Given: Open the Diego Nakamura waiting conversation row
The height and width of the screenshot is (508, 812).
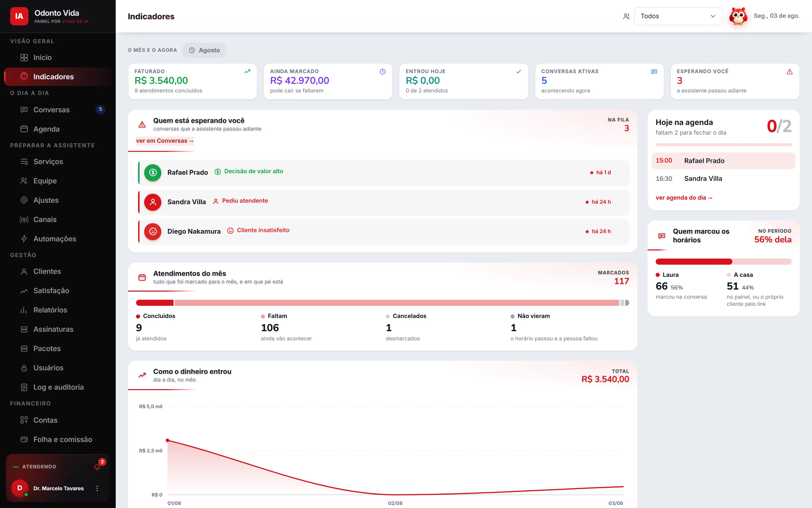Looking at the screenshot, I should coord(383,232).
